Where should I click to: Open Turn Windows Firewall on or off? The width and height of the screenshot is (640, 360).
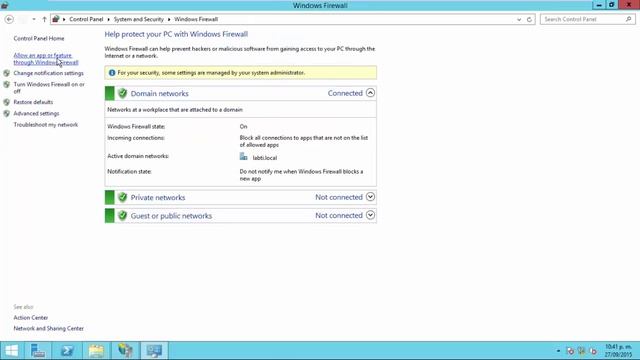click(49, 88)
